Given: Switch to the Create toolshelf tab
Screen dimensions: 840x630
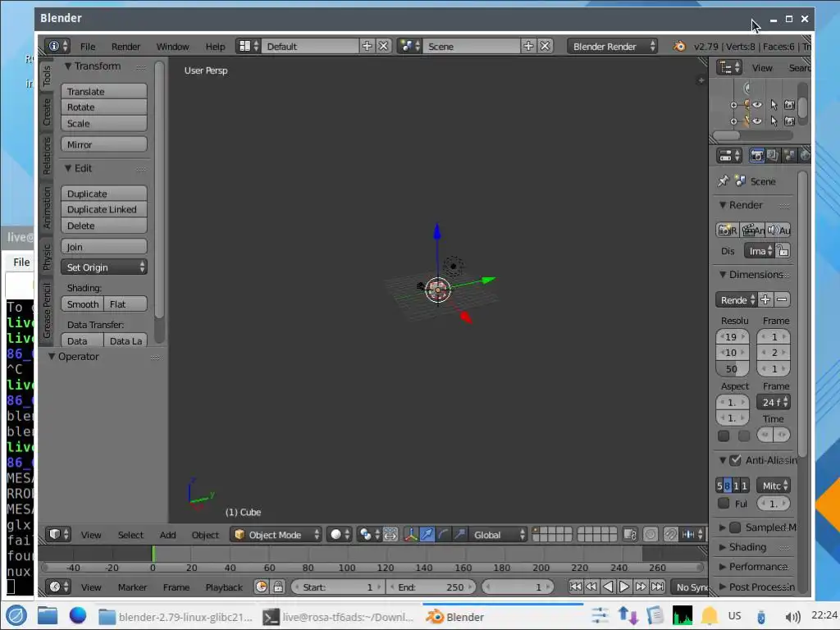Looking at the screenshot, I should (x=47, y=112).
